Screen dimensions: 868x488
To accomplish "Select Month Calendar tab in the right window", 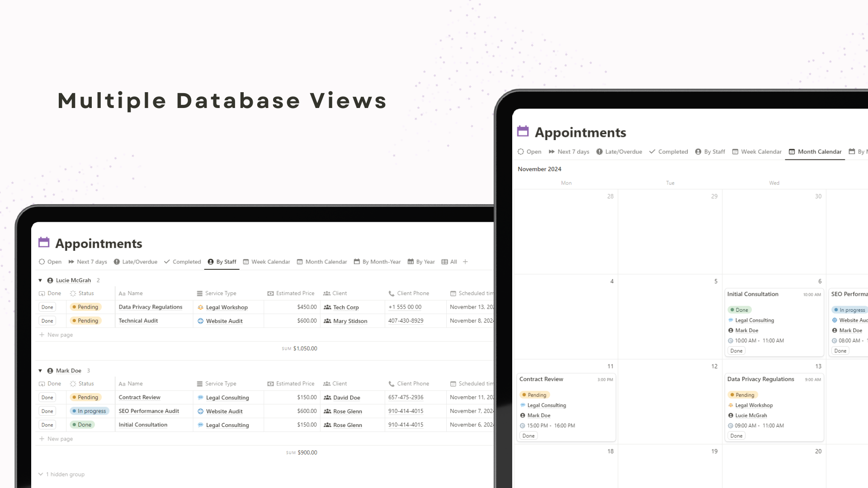I will pyautogui.click(x=815, y=152).
